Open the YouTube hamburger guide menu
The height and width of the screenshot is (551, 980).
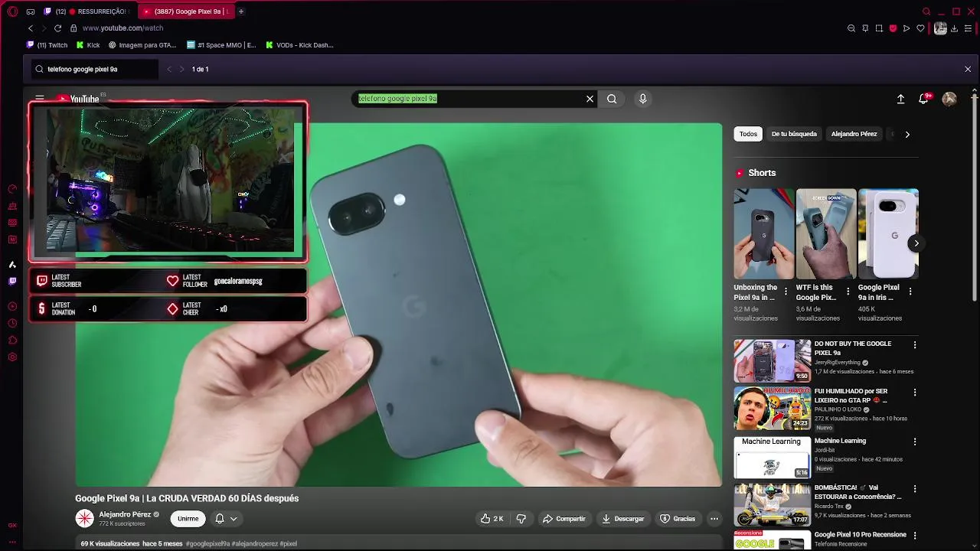[40, 98]
